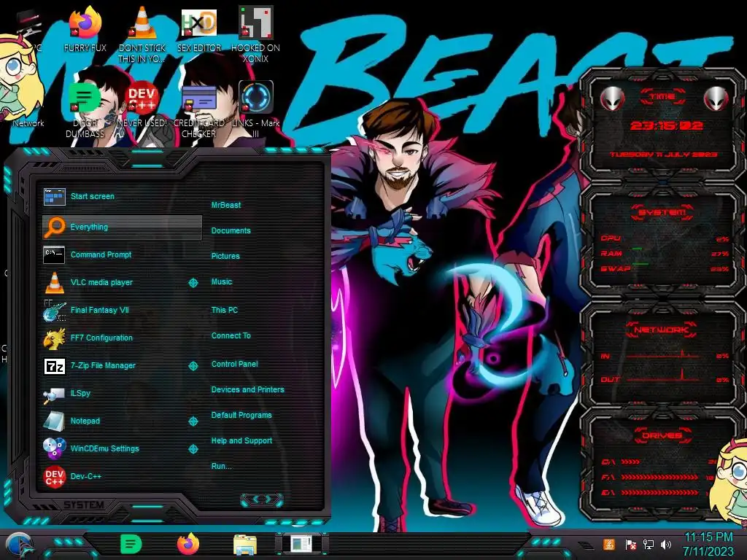Open Devices and Printers link
The width and height of the screenshot is (747, 560).
click(x=248, y=389)
